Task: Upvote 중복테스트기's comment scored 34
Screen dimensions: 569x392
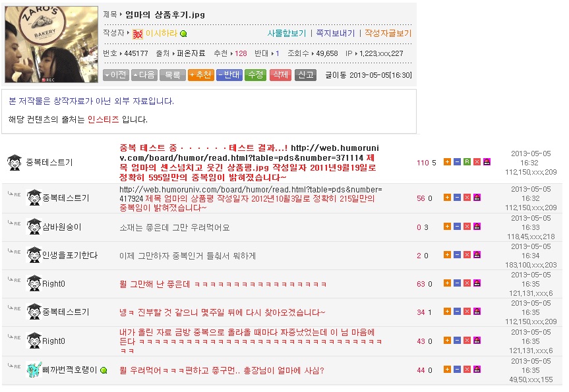Action: (447, 312)
